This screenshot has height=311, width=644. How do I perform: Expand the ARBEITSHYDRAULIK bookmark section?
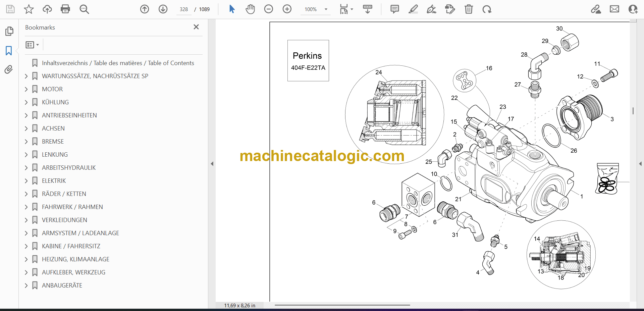pos(26,168)
